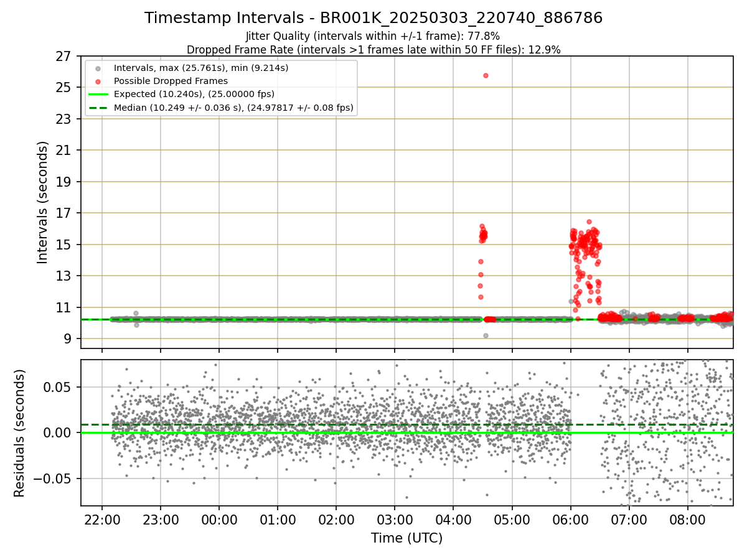This screenshot has height=560, width=747.
Task: Click the x-axis tick label '23:00'
Action: [161, 519]
